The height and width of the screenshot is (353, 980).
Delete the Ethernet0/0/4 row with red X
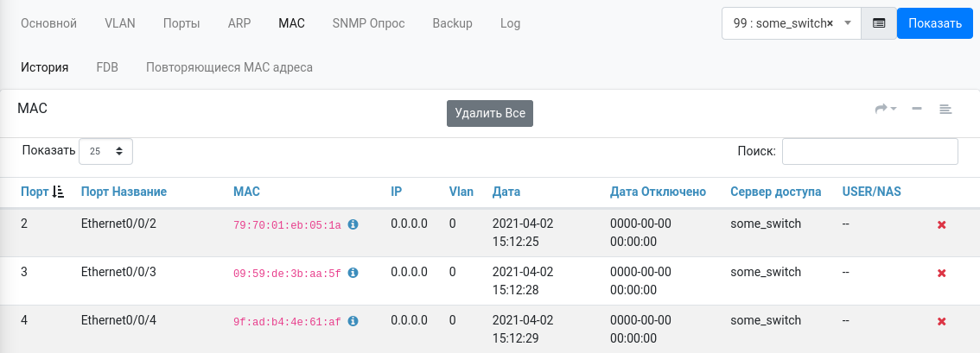(942, 322)
